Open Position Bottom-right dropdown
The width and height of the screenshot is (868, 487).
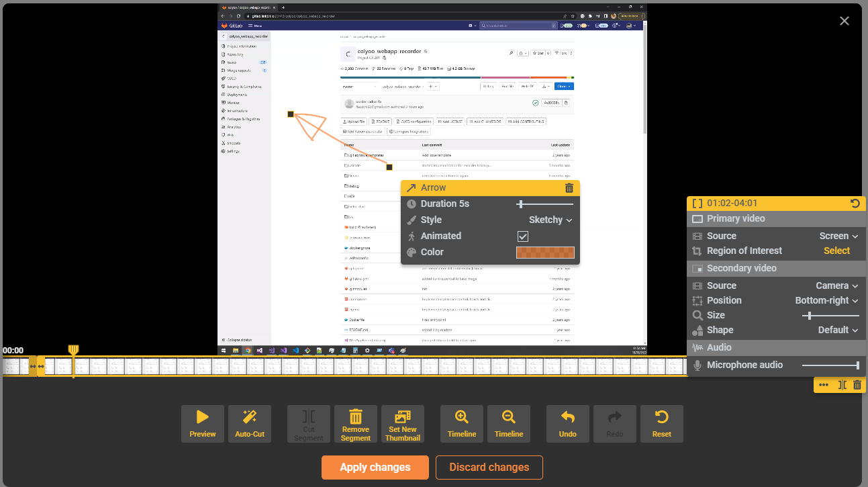click(827, 300)
